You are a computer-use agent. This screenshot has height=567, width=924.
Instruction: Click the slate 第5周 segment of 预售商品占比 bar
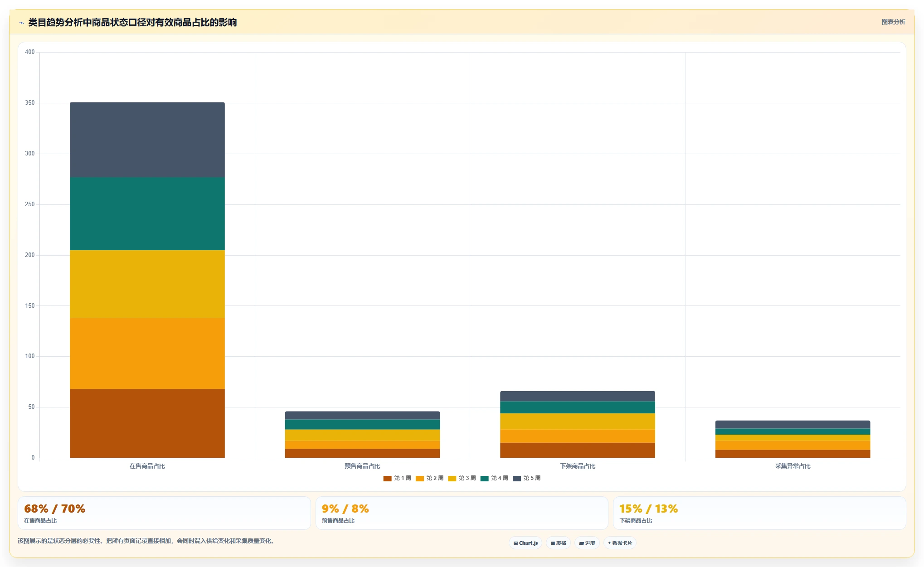[x=362, y=416]
